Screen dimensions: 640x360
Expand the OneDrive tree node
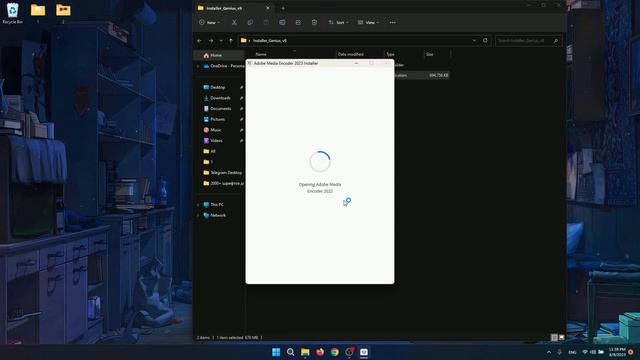(198, 66)
